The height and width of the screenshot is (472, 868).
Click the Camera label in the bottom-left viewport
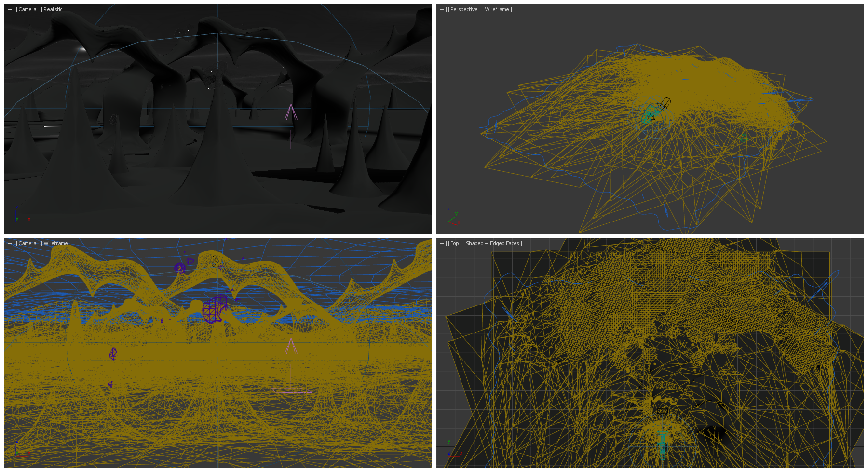tap(27, 243)
